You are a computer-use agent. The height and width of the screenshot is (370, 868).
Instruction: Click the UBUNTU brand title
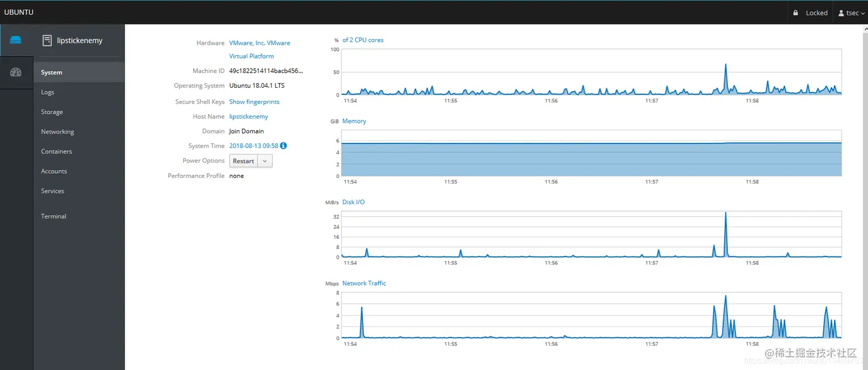[18, 13]
